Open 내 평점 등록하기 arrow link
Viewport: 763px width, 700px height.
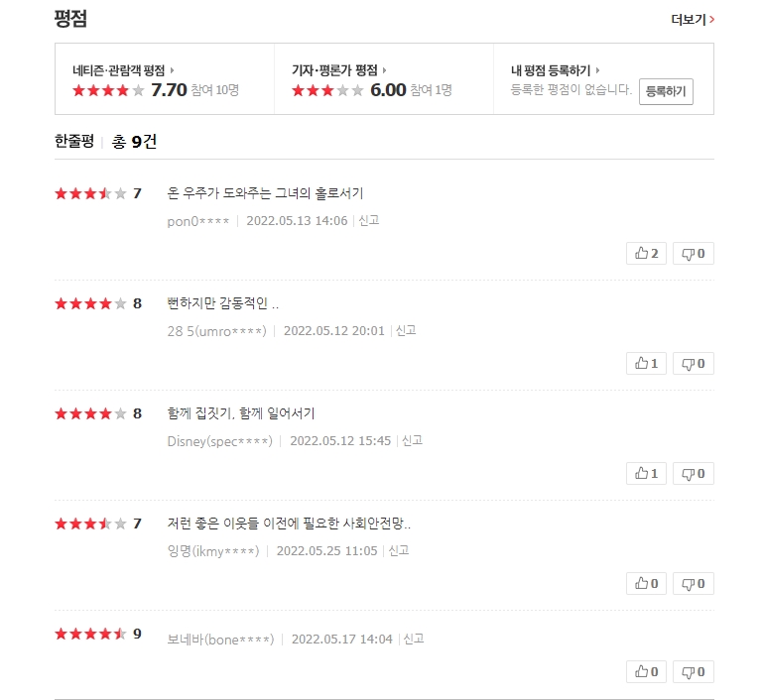tap(597, 70)
